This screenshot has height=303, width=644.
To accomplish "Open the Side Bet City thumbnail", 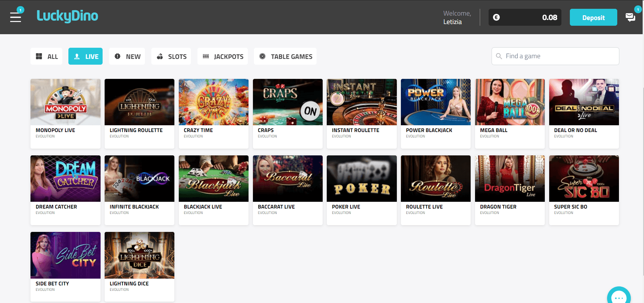I will point(65,255).
